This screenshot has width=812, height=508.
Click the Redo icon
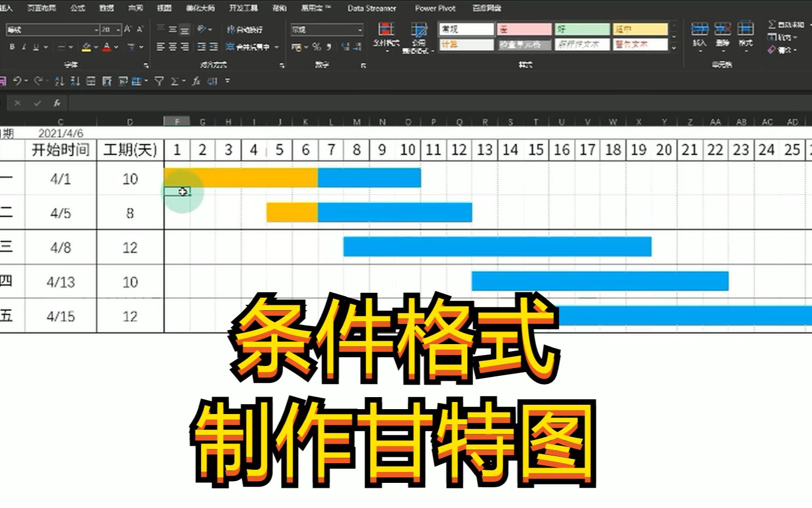click(x=37, y=82)
